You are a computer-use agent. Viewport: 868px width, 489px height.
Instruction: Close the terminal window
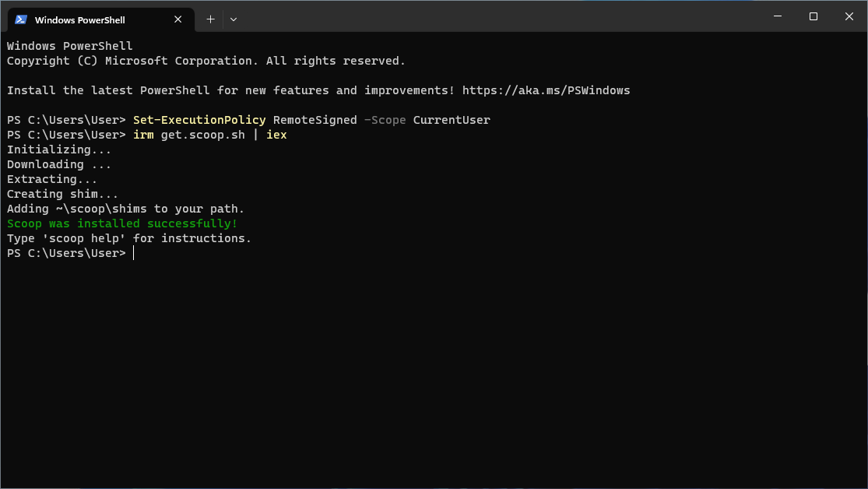pyautogui.click(x=849, y=16)
